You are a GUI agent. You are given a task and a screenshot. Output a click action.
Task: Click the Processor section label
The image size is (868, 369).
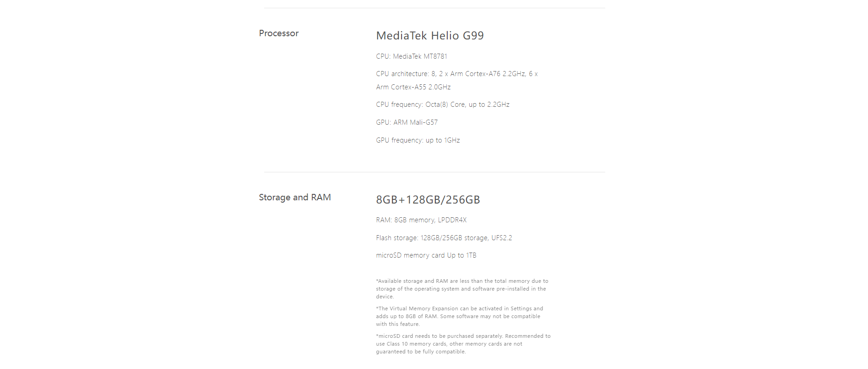coord(278,33)
